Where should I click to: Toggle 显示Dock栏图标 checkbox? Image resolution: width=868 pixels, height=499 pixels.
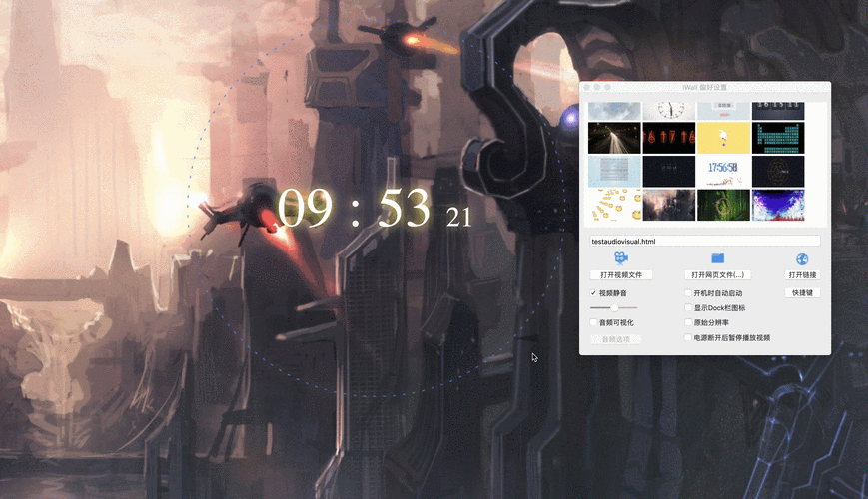[687, 308]
